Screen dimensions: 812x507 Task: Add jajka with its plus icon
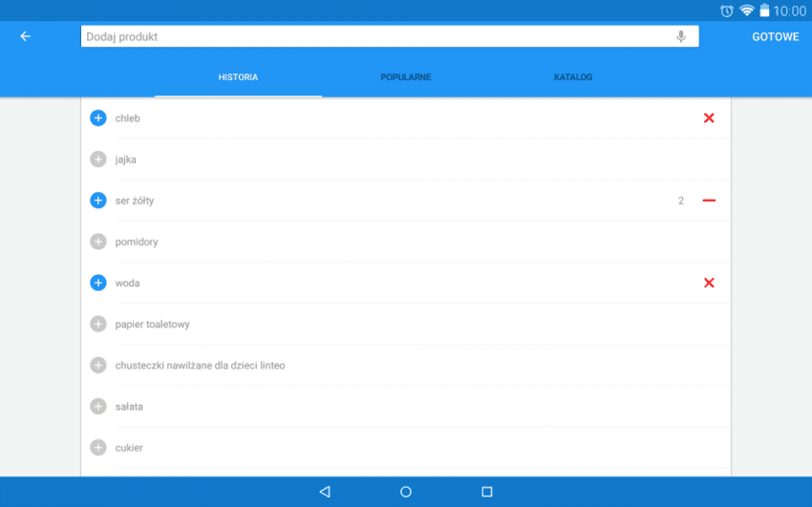coord(97,159)
